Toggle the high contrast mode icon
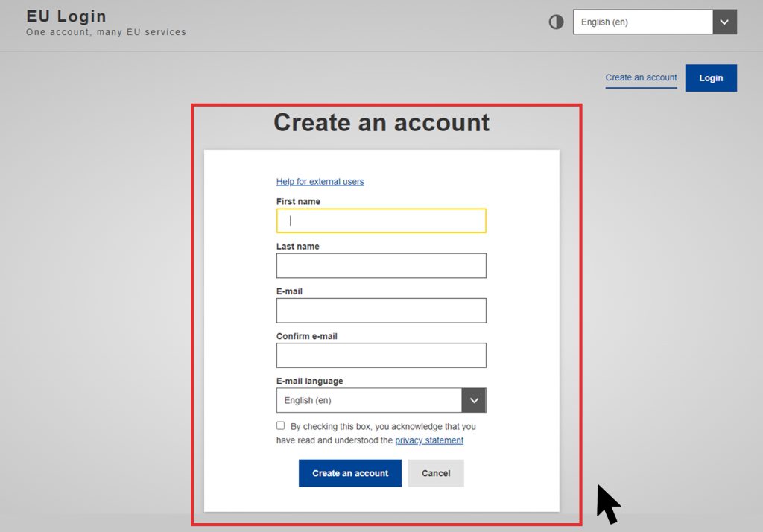The width and height of the screenshot is (763, 532). point(556,22)
